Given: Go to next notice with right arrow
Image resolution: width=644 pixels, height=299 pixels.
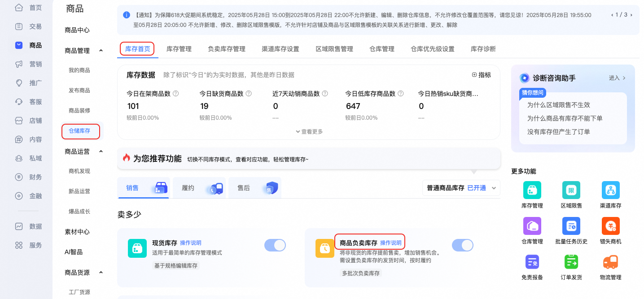Looking at the screenshot, I should click(631, 15).
